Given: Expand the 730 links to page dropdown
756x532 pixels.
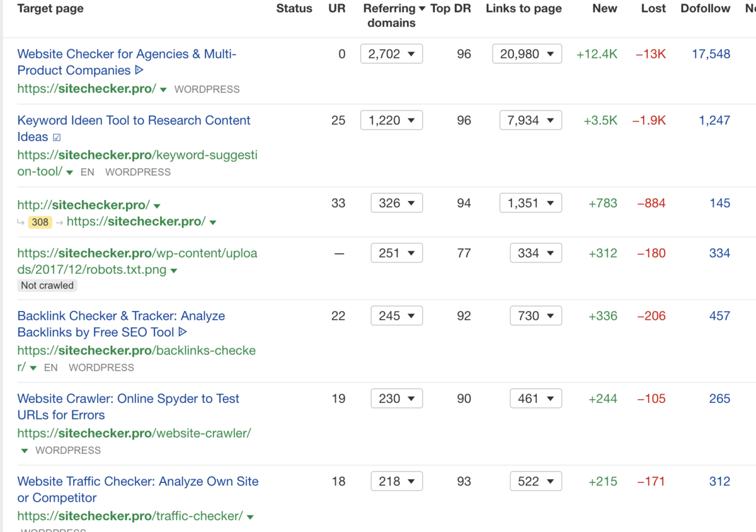Looking at the screenshot, I should tap(535, 316).
